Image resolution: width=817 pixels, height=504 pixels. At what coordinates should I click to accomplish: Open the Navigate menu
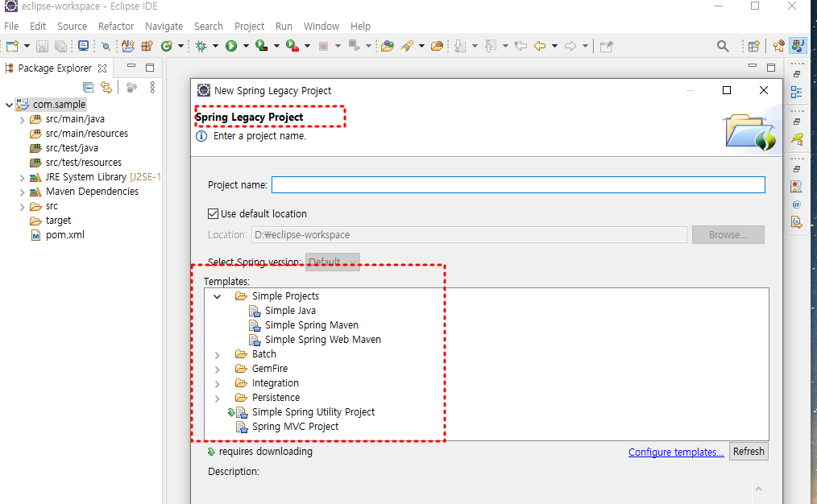coord(164,26)
